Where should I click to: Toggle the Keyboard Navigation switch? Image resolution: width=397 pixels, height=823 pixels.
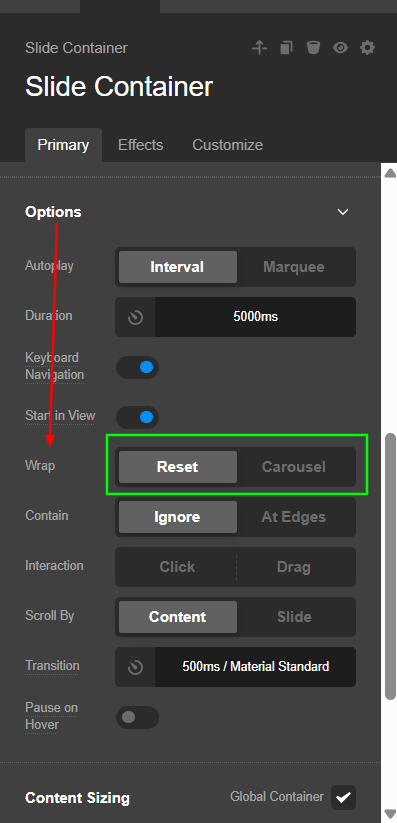click(x=137, y=367)
